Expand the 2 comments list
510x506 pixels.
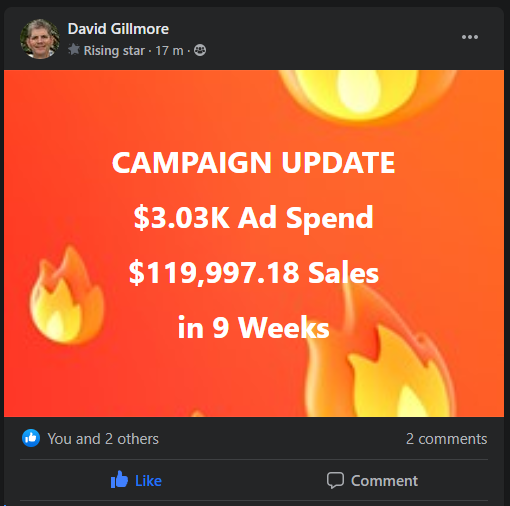pyautogui.click(x=446, y=439)
